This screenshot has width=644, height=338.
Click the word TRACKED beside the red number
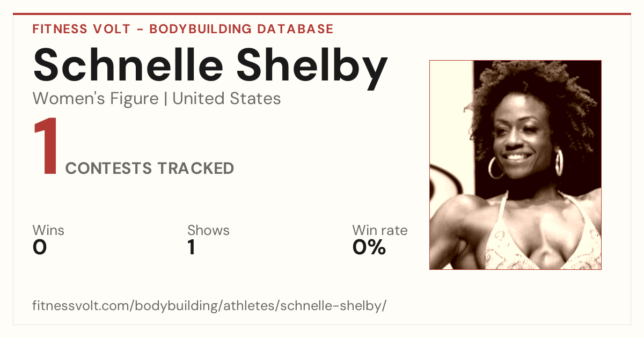[195, 168]
